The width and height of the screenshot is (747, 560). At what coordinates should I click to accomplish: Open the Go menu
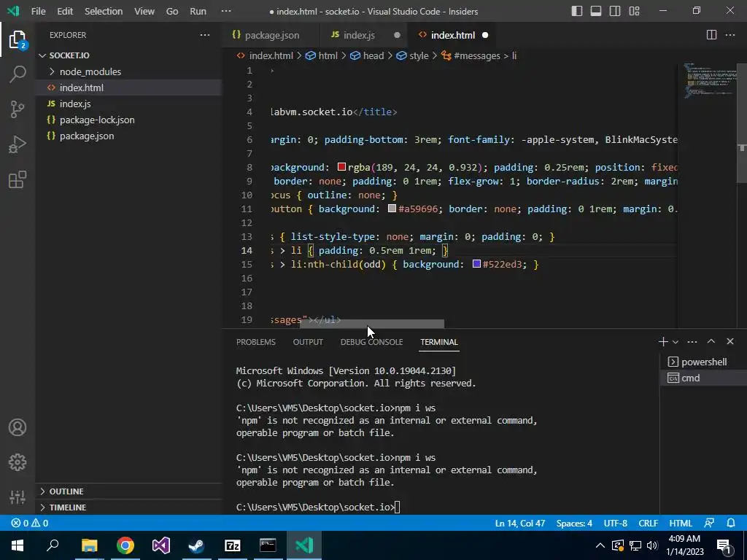coord(172,11)
